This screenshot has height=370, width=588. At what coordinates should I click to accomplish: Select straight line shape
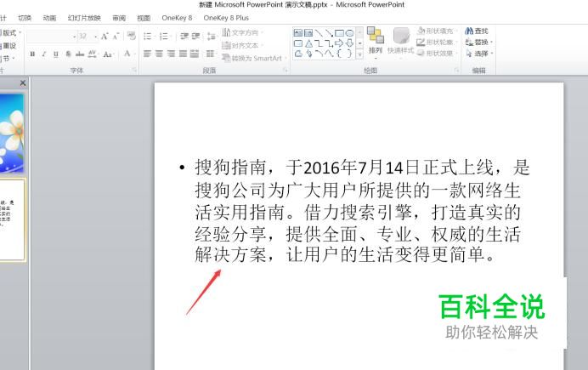pyautogui.click(x=319, y=33)
